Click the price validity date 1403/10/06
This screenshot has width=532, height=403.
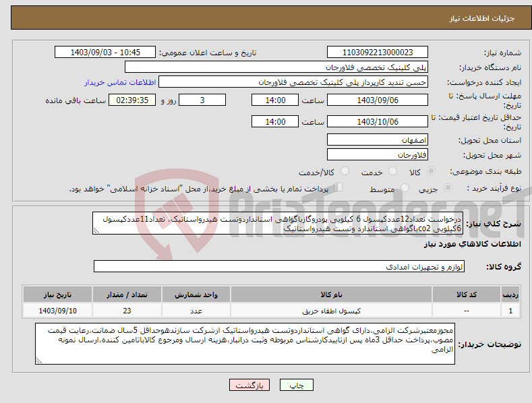[378, 121]
